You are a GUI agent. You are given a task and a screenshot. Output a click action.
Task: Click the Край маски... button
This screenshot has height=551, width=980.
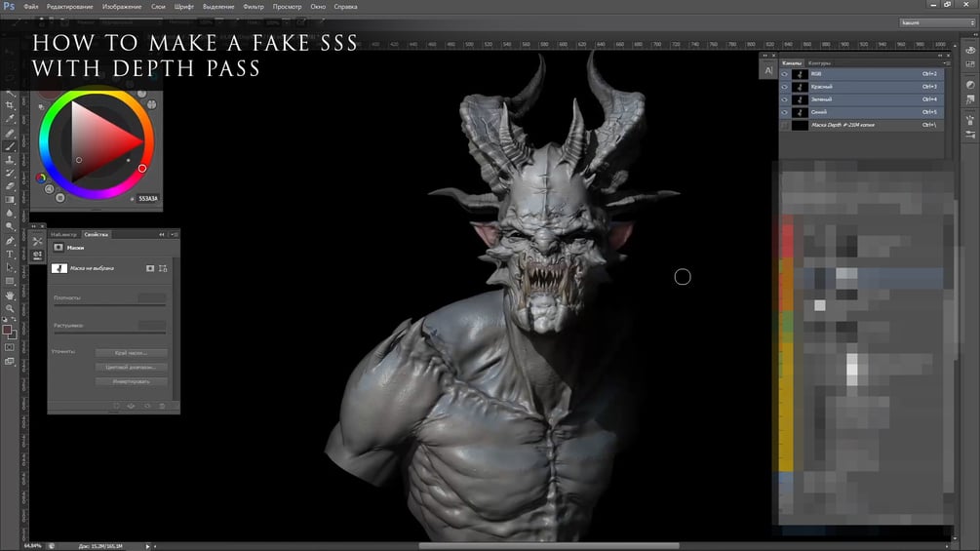pyautogui.click(x=132, y=353)
